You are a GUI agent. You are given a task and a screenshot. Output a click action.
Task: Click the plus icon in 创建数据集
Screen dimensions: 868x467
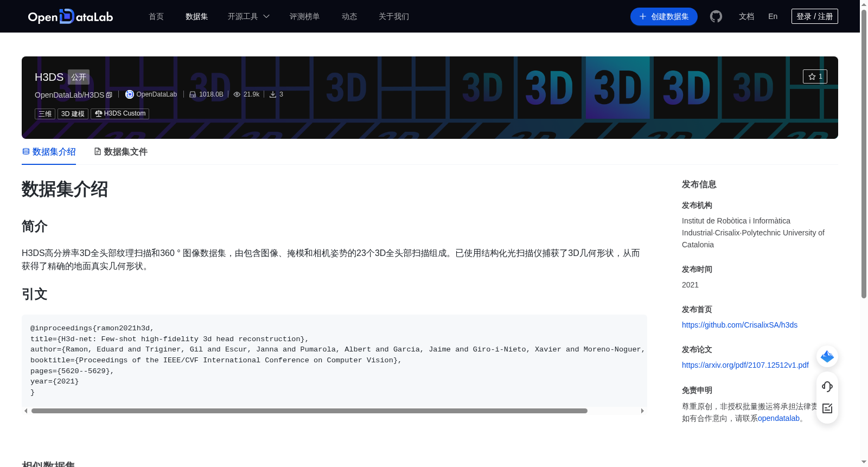643,16
